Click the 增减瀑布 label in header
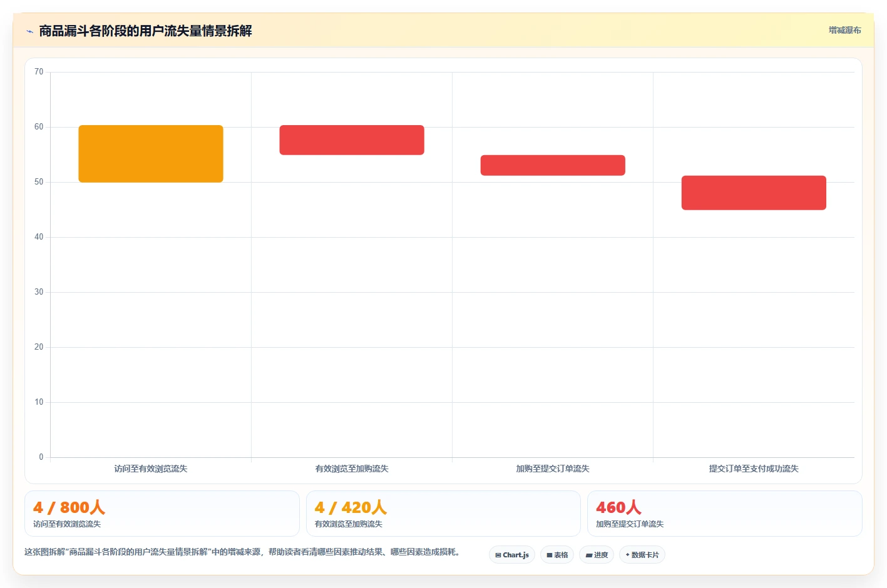The width and height of the screenshot is (887, 588). (844, 30)
